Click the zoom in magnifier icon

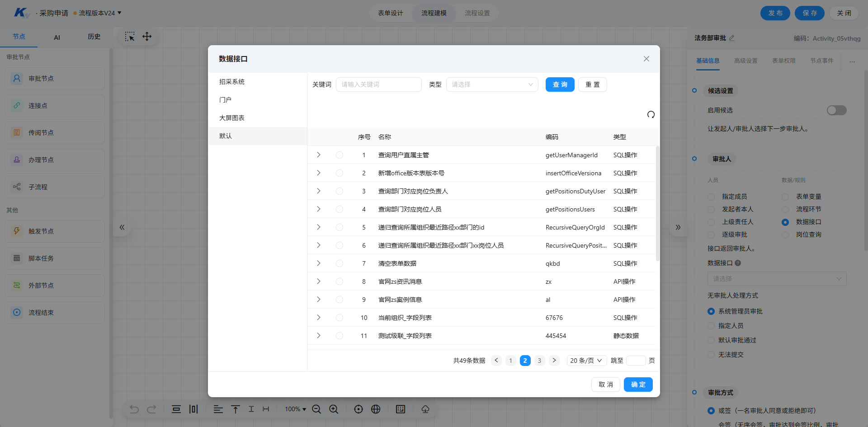pos(334,409)
